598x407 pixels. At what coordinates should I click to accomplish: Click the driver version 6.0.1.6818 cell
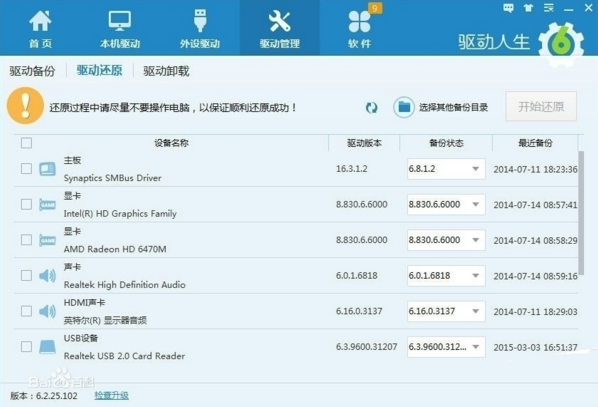(x=357, y=275)
